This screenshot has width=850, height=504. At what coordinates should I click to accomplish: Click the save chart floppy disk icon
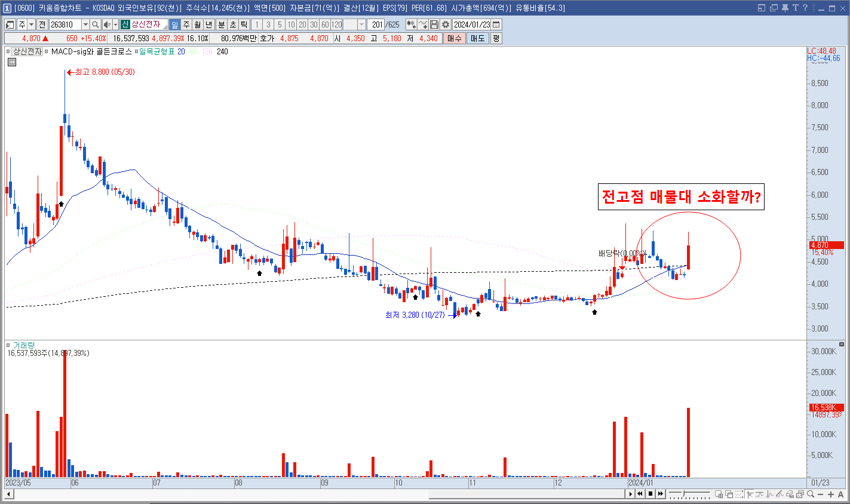pos(434,24)
